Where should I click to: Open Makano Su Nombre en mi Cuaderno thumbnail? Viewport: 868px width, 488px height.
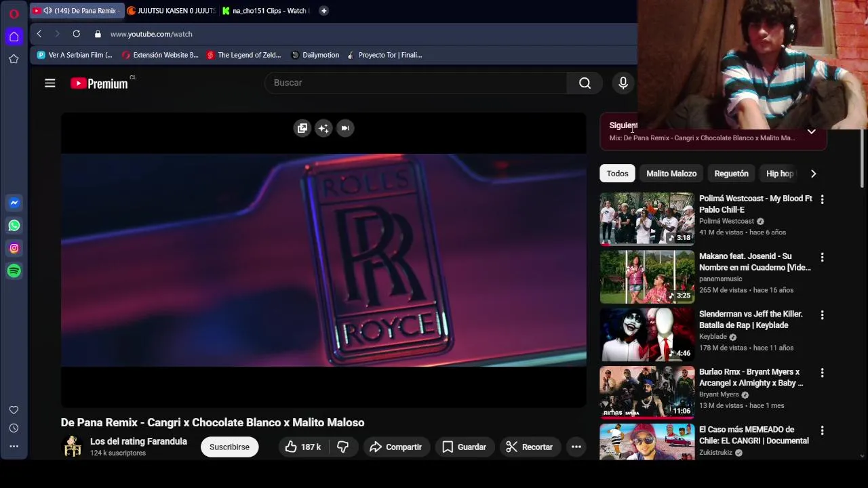click(647, 277)
